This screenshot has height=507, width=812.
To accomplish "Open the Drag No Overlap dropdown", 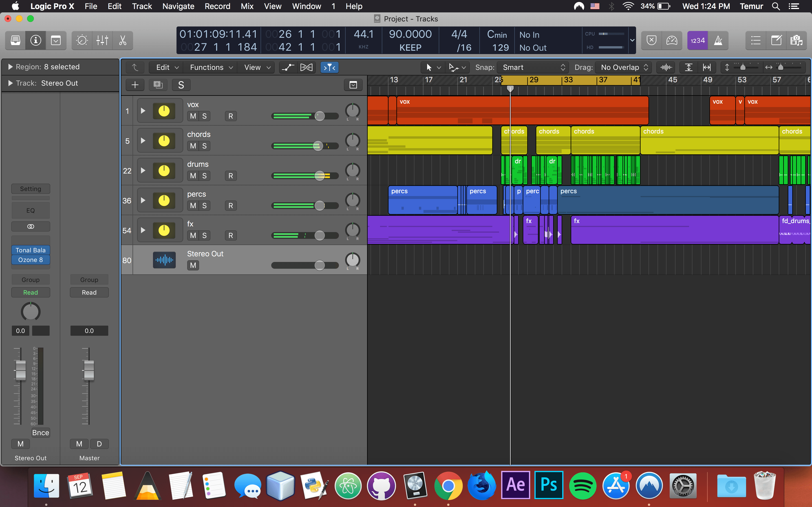I will point(623,67).
